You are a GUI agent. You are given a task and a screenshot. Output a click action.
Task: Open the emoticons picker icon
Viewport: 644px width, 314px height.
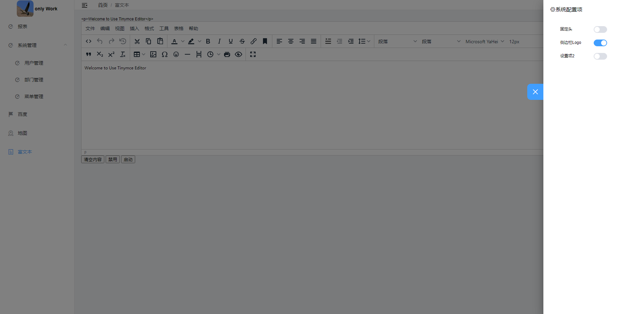click(176, 54)
